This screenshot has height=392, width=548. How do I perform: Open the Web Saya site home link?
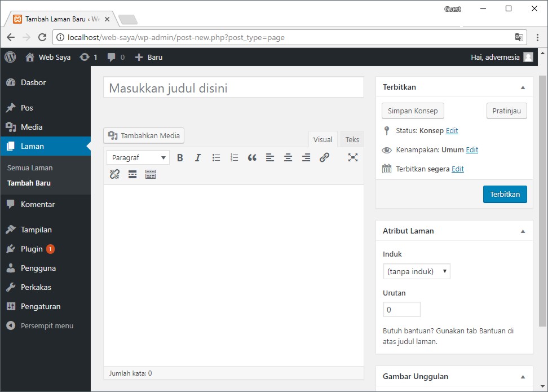pos(48,57)
